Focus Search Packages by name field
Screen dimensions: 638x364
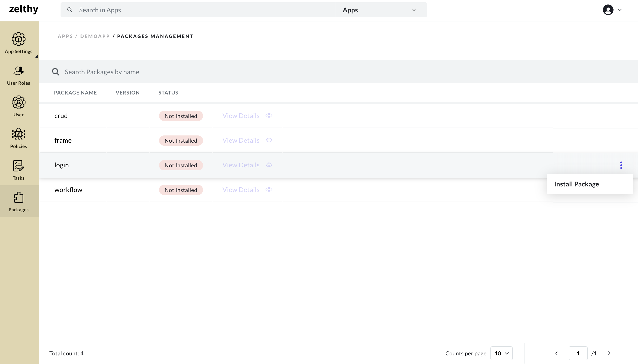(x=338, y=72)
